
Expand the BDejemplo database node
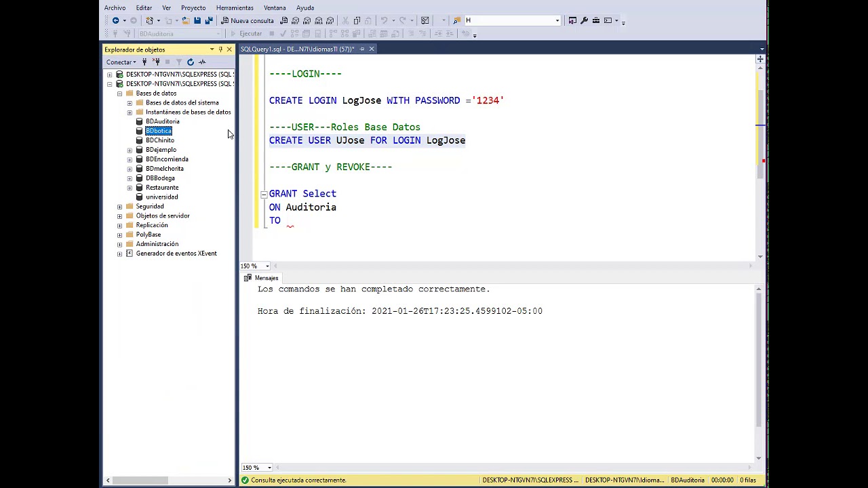click(130, 150)
